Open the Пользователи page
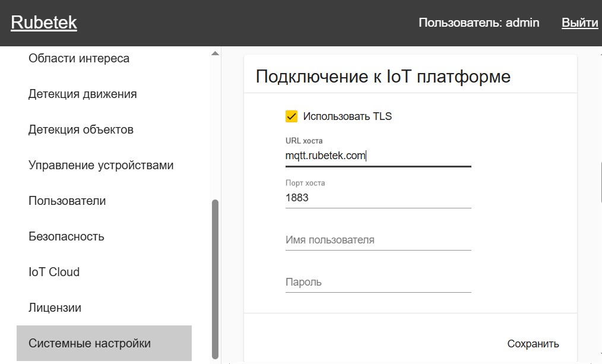This screenshot has height=364, width=602. [x=67, y=201]
